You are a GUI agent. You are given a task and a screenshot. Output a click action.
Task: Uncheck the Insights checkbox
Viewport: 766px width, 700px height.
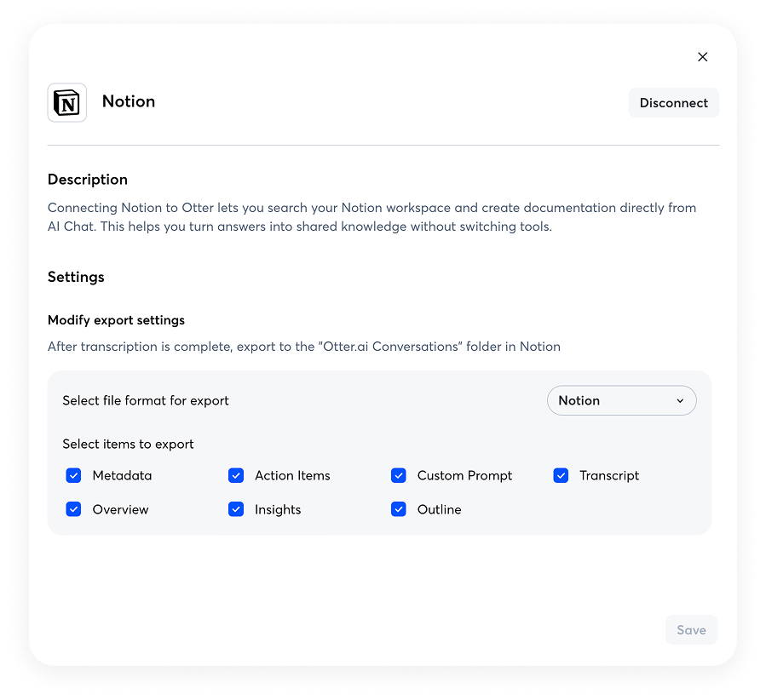coord(236,509)
